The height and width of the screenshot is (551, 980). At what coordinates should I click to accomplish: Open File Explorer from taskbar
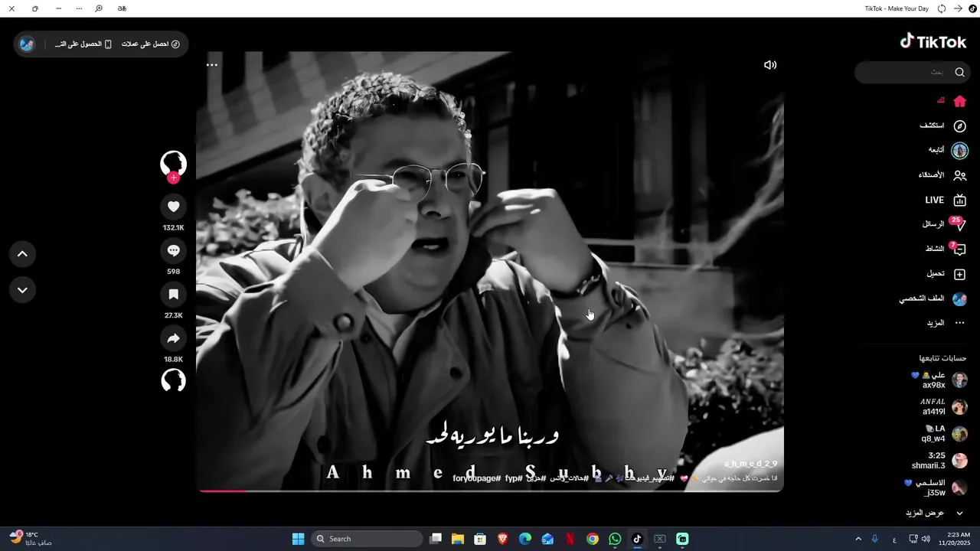(x=458, y=539)
